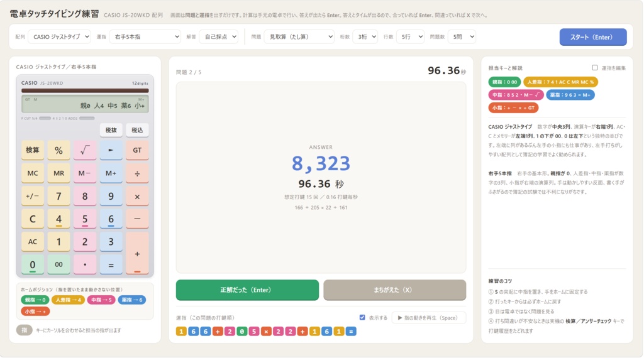644x358 pixels.
Task: Click the 指 hint badge
Action: coord(25,330)
